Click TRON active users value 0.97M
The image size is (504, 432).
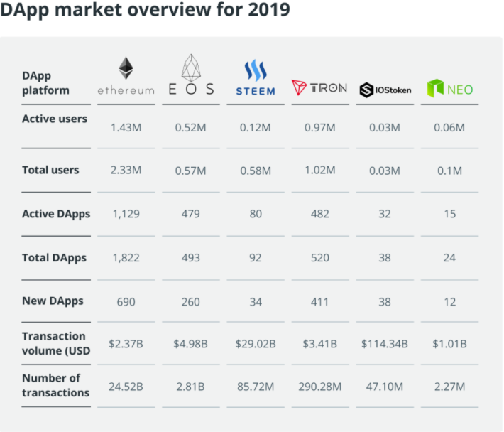point(320,128)
